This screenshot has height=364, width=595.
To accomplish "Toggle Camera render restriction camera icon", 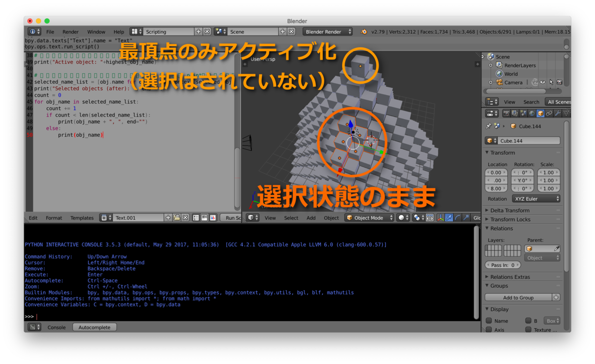I will [559, 82].
